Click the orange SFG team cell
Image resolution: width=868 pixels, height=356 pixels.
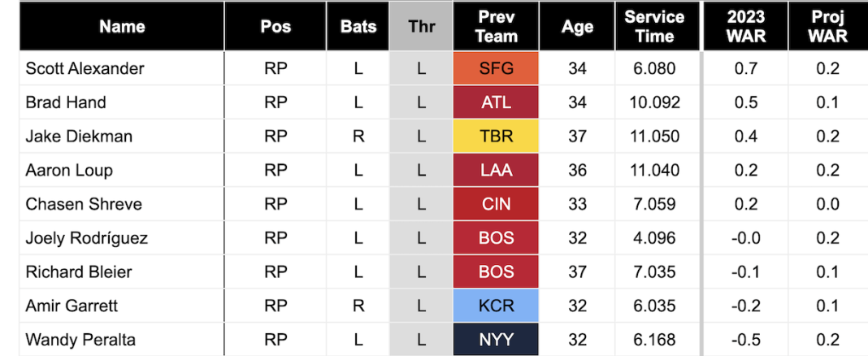point(497,68)
